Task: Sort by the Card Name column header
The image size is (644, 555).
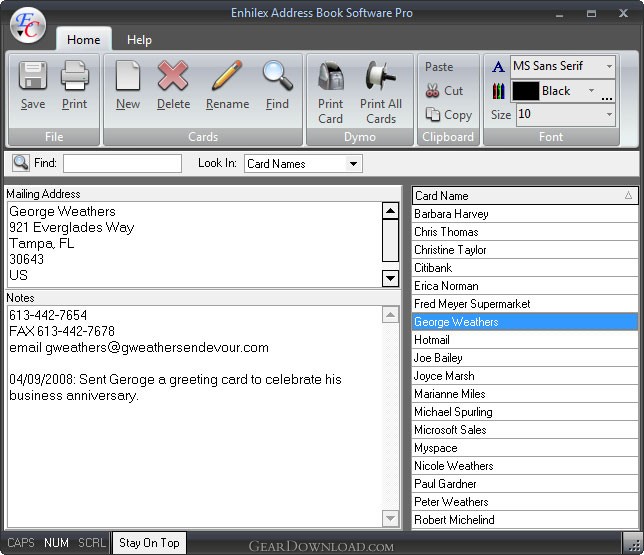Action: tap(525, 196)
